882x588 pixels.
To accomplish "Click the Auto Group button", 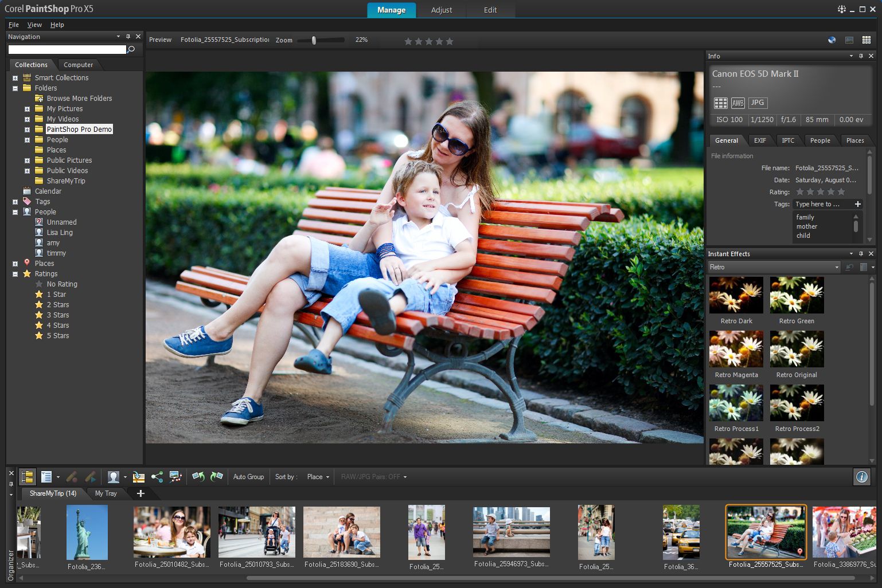I will 248,477.
